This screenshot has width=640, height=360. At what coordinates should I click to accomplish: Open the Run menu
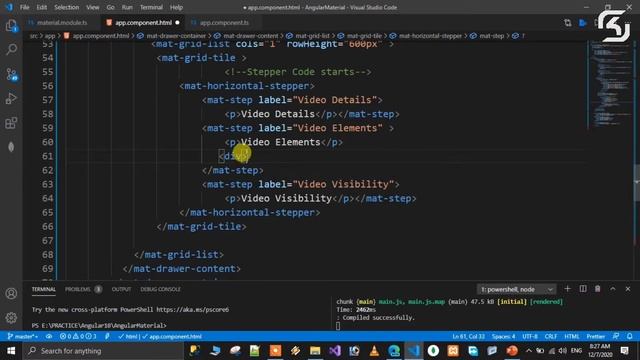point(127,7)
